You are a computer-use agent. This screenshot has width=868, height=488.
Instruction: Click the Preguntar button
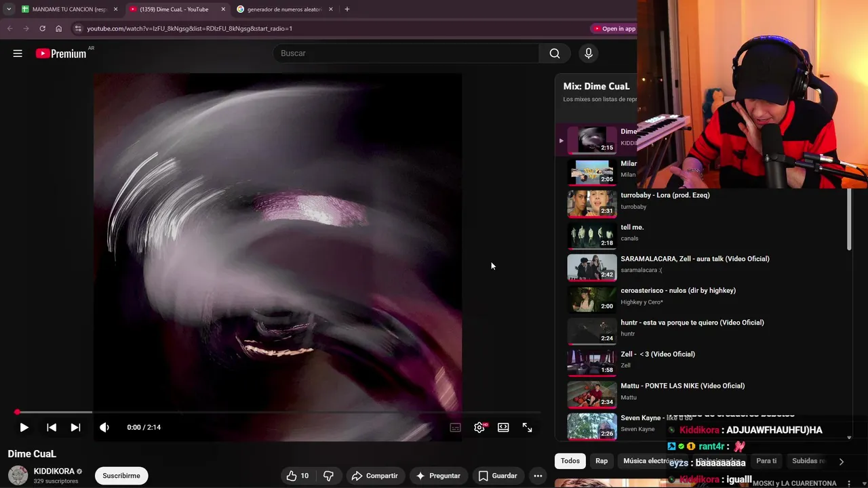click(x=438, y=476)
